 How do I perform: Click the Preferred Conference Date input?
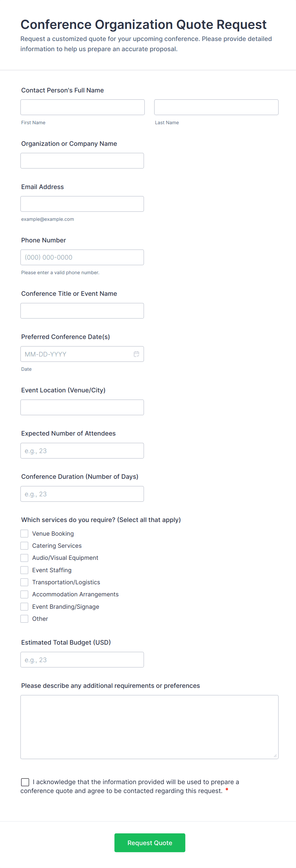tap(76, 354)
